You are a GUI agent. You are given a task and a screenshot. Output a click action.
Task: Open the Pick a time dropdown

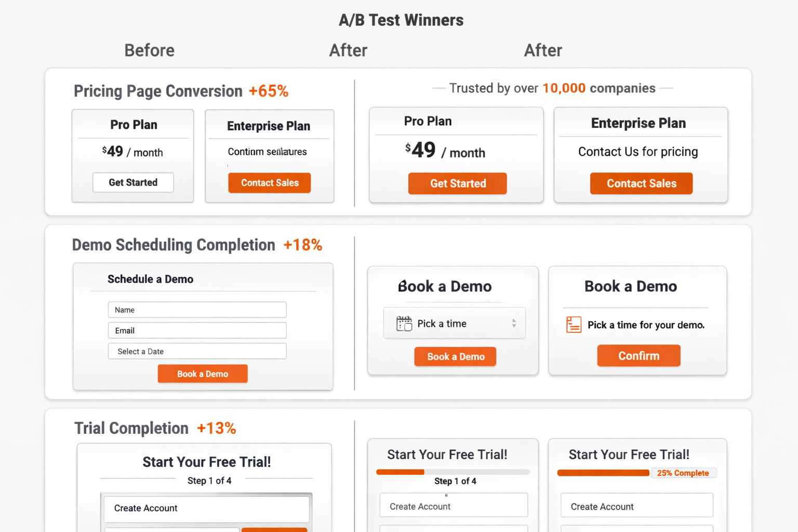click(454, 323)
